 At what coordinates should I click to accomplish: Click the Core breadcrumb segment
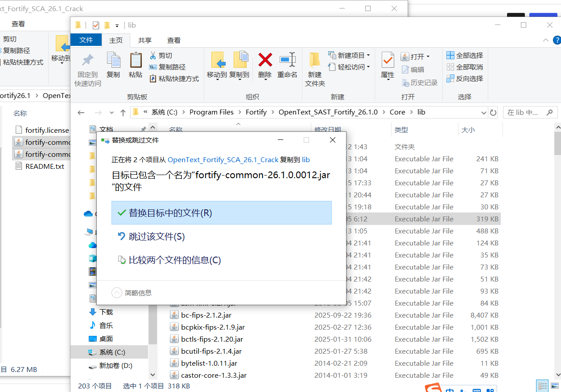coord(397,112)
